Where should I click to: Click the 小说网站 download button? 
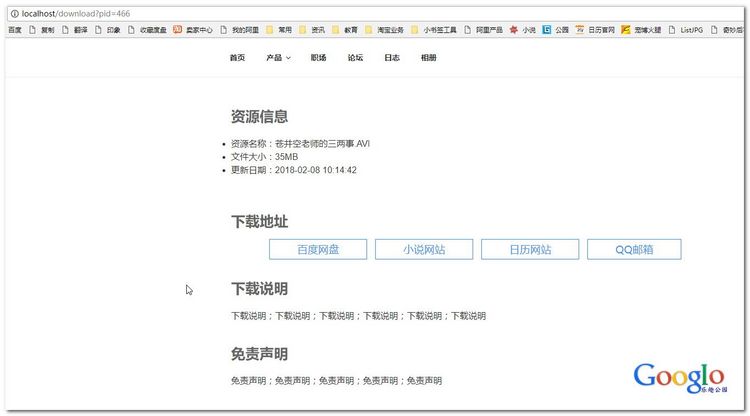click(x=424, y=249)
